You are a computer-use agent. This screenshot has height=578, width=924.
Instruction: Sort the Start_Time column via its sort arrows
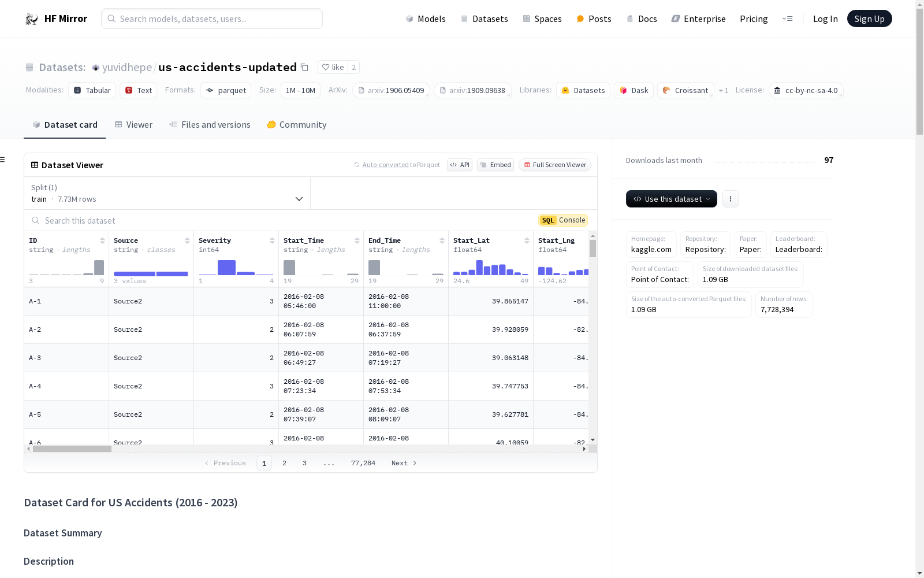[357, 240]
